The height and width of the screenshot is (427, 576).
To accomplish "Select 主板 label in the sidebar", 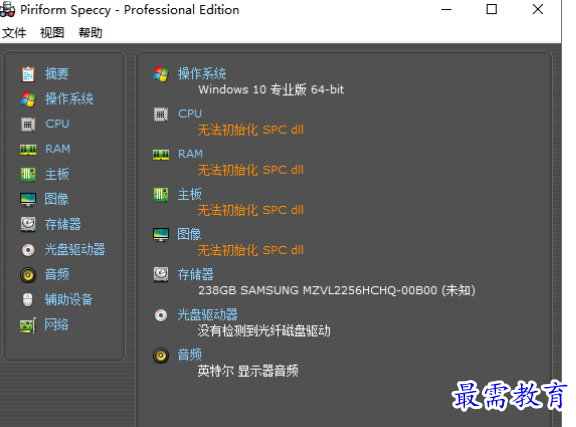I will (x=57, y=174).
